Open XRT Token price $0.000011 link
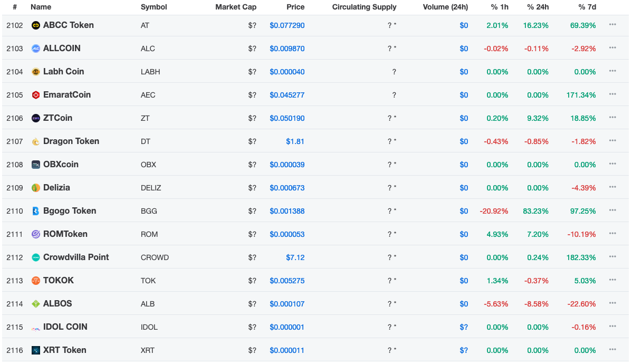Viewport: 632px width, 364px height. click(x=287, y=350)
